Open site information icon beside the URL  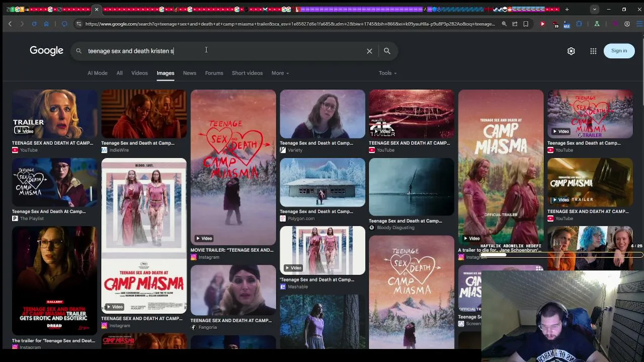click(78, 24)
